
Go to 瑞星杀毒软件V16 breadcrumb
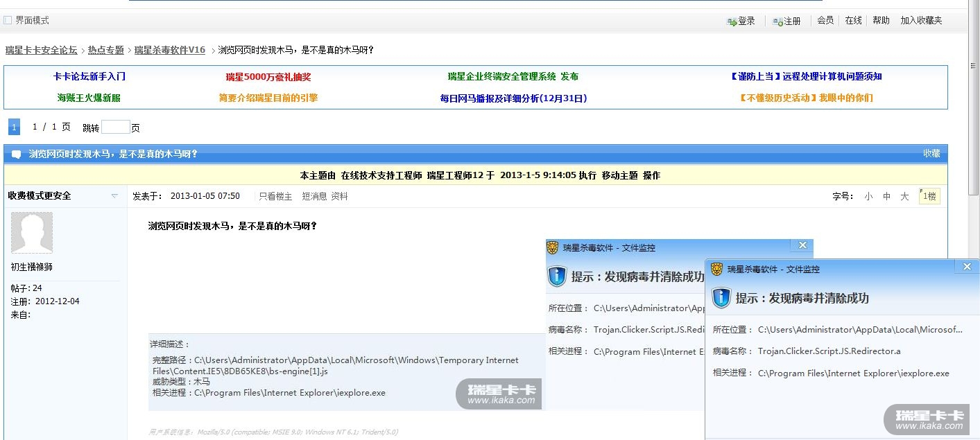(x=170, y=50)
